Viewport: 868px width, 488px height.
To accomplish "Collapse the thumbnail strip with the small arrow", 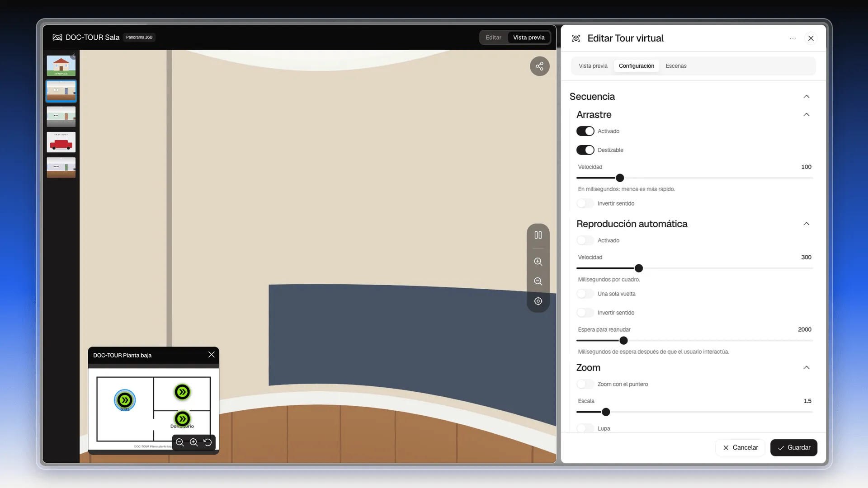I will [74, 56].
